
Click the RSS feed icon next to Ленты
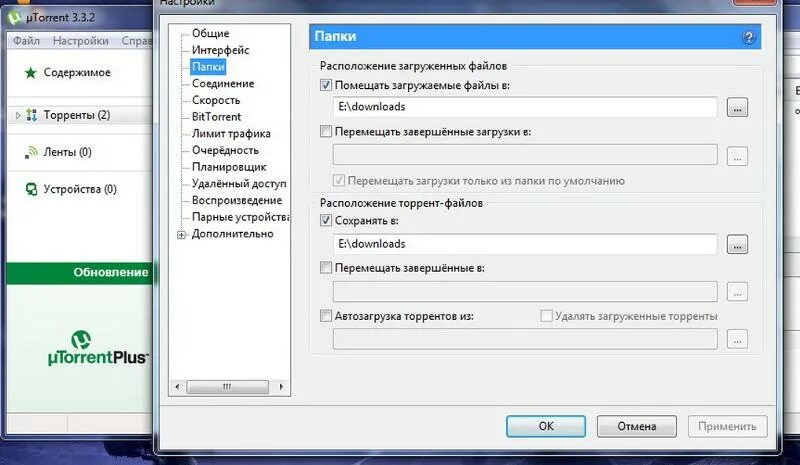[x=31, y=152]
